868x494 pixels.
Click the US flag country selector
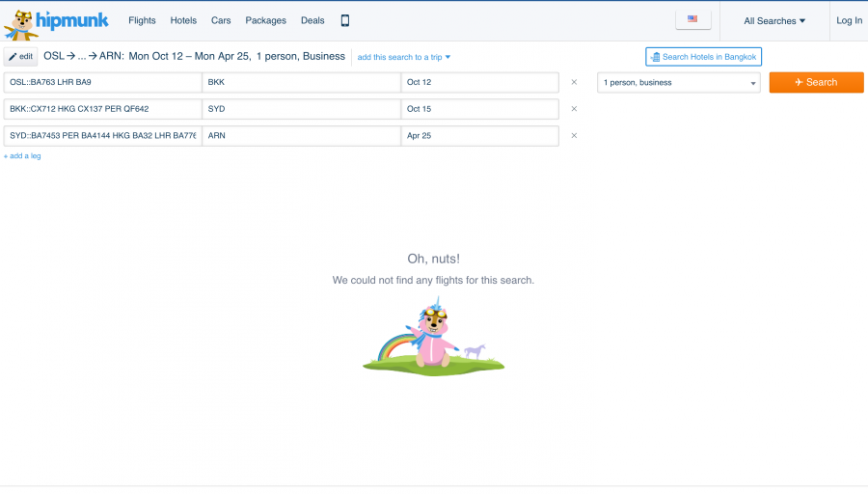pyautogui.click(x=692, y=19)
